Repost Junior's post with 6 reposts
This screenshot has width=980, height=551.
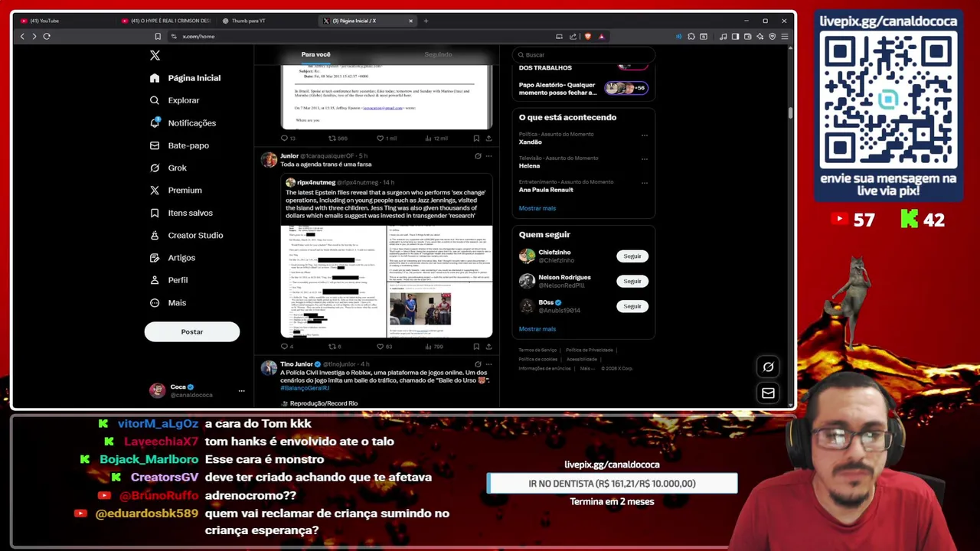335,347
